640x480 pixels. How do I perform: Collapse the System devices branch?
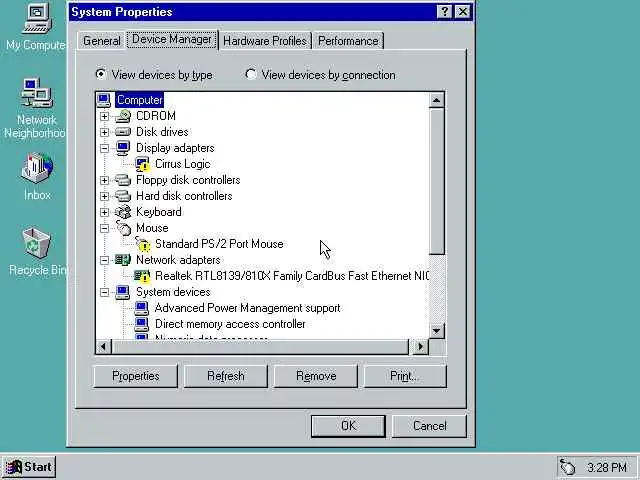click(104, 292)
